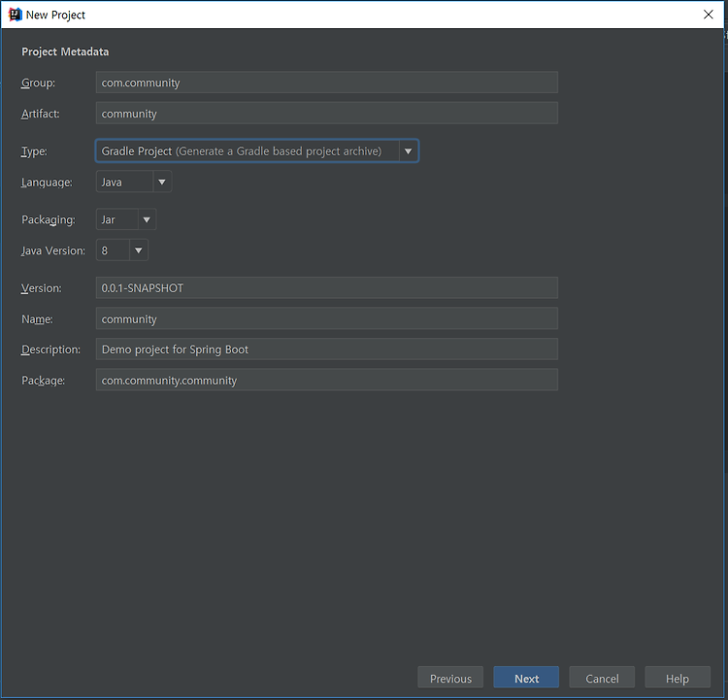Image resolution: width=728 pixels, height=700 pixels.
Task: Go back with the Previous button
Action: [450, 678]
